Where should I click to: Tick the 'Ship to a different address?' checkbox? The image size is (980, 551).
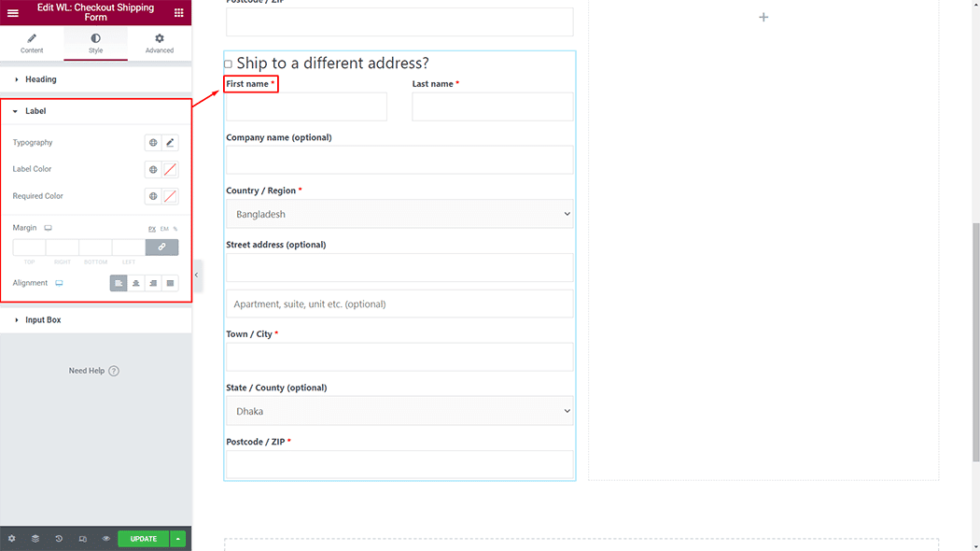click(228, 64)
